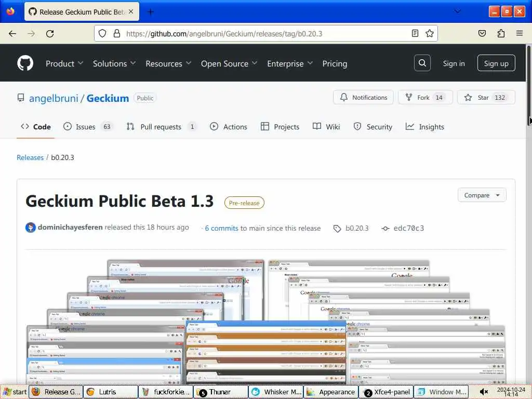532x399 pixels.
Task: Switch to Thunar taskbar window
Action: (220, 392)
